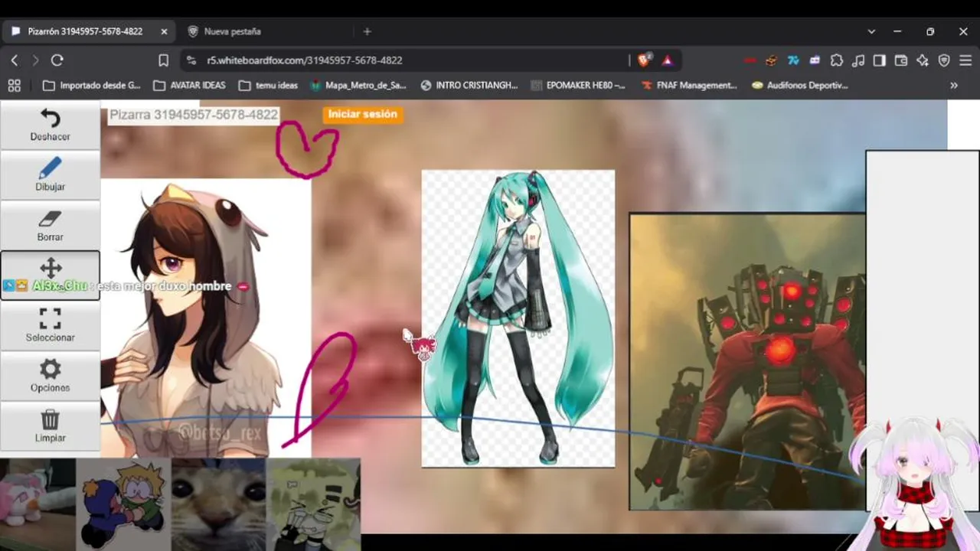Reload the current page
Screen dimensions: 980x551
(57, 60)
